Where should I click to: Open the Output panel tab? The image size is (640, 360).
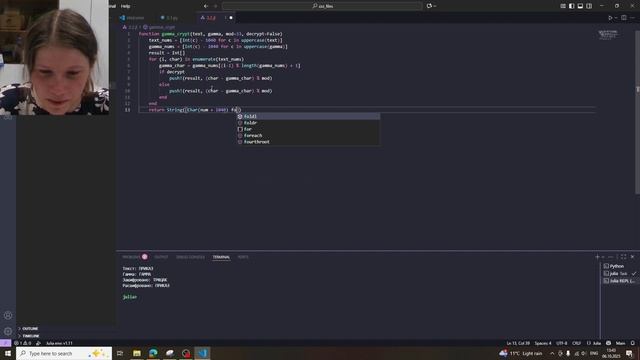click(x=161, y=257)
